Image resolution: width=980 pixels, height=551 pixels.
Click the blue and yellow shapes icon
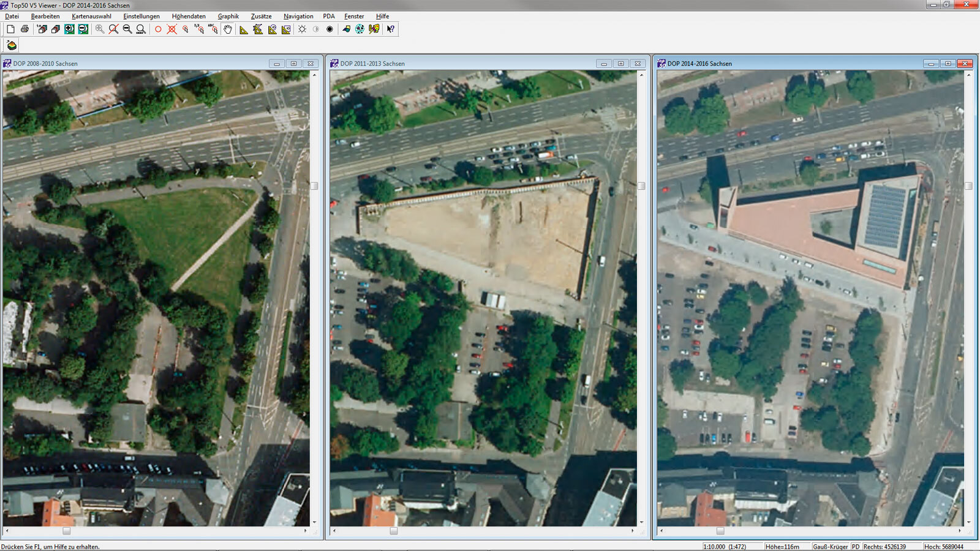pos(346,29)
